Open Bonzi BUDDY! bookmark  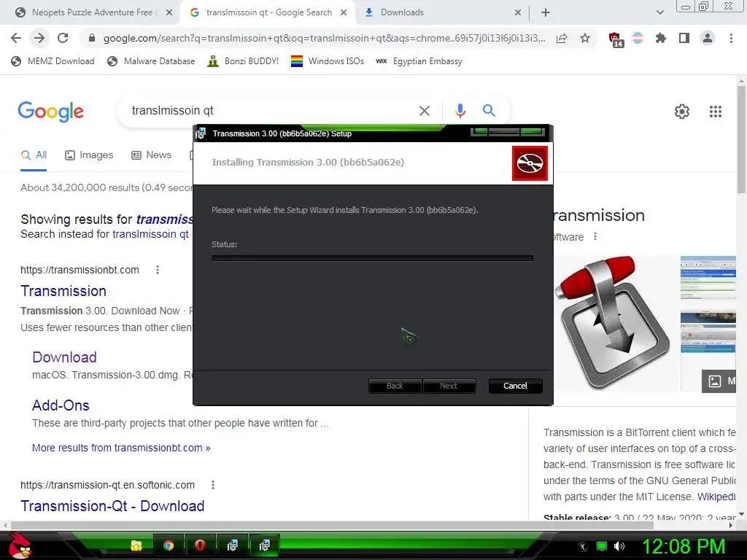(x=243, y=61)
